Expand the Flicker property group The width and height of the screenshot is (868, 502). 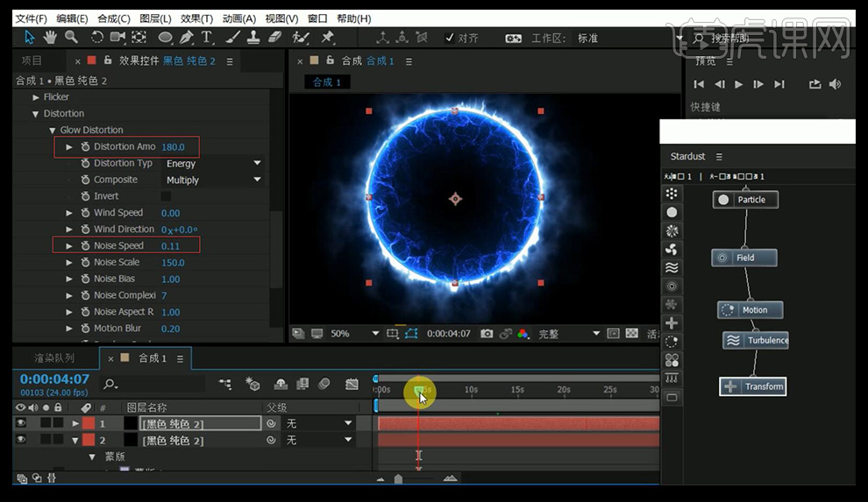pyautogui.click(x=36, y=97)
